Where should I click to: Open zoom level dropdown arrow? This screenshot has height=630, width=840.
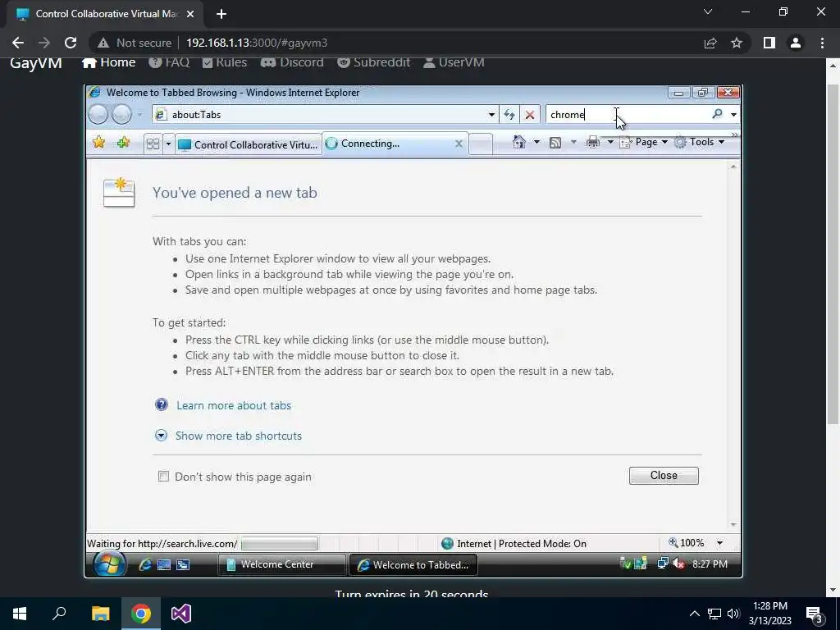[x=720, y=543]
